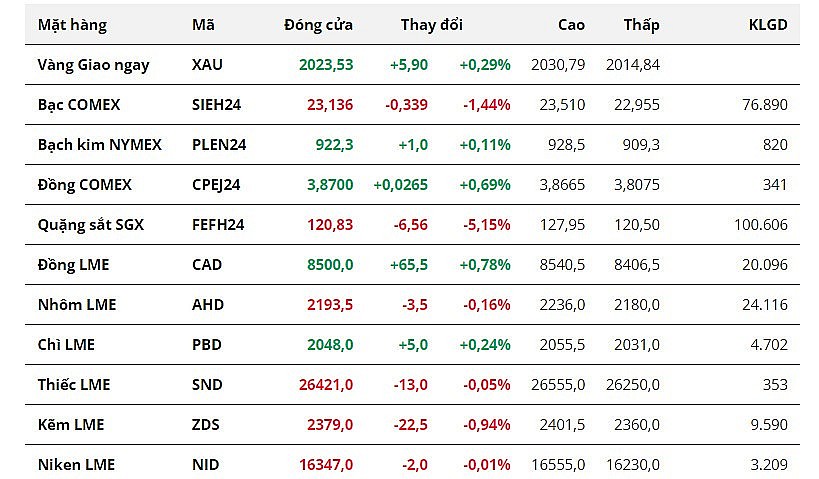Click the KLGD column header
This screenshot has width=819, height=479.
coord(768,25)
